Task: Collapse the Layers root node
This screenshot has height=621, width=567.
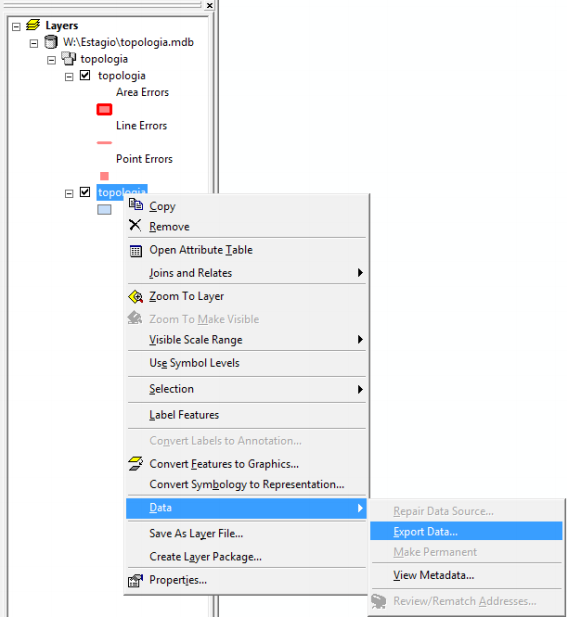Action: point(16,27)
